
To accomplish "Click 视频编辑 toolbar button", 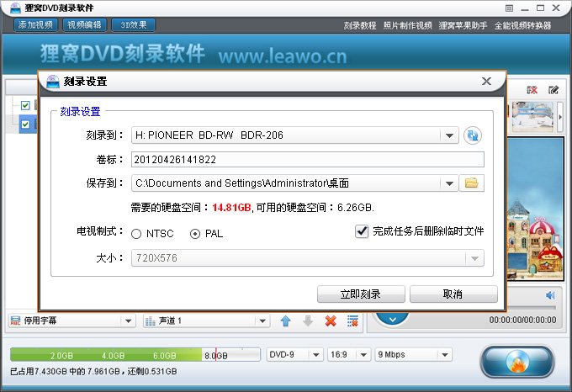I will (x=85, y=24).
